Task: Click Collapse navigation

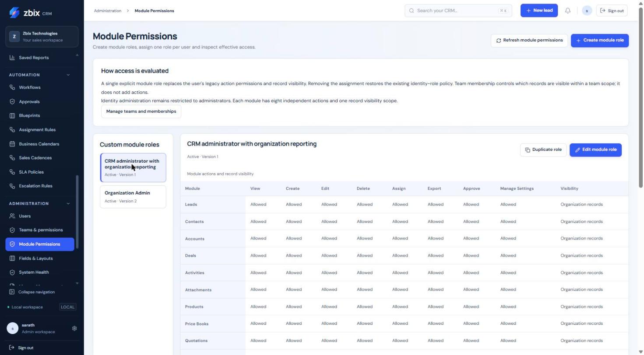Action: [32, 292]
